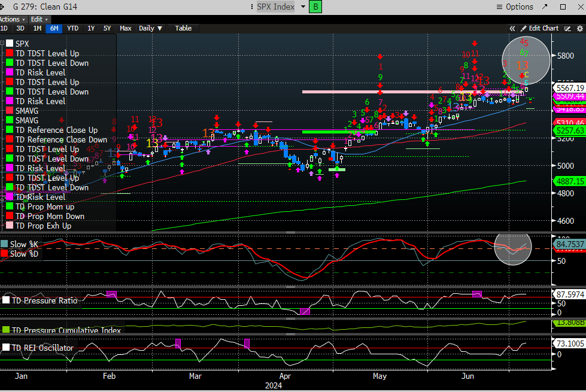This screenshot has width=586, height=392.
Task: Expand the Daily periodicity dropdown
Action: pos(150,28)
